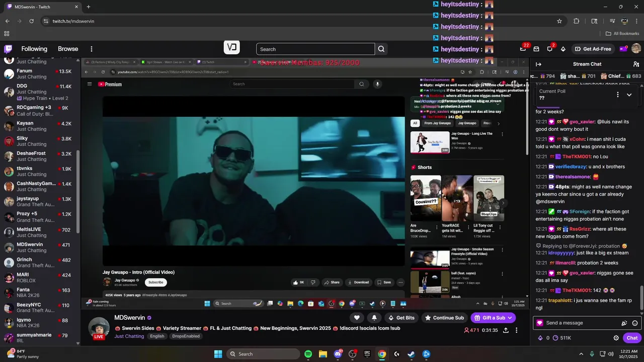
Task: Select MARI ROBLOX channel in sidebar
Action: pos(38,278)
